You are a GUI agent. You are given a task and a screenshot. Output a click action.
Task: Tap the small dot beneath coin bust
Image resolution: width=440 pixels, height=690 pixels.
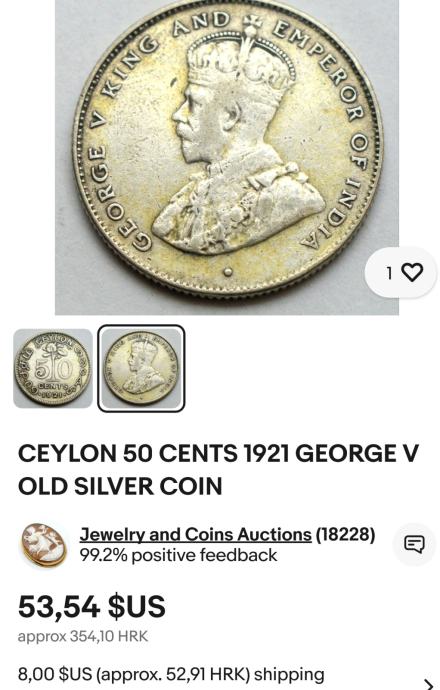pos(227,272)
